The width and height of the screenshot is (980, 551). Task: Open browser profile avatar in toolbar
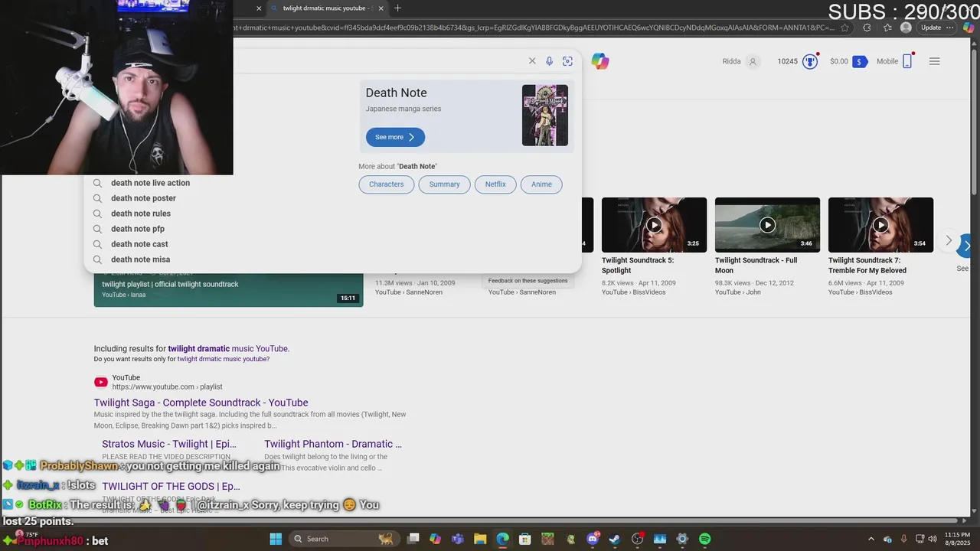[x=906, y=28]
